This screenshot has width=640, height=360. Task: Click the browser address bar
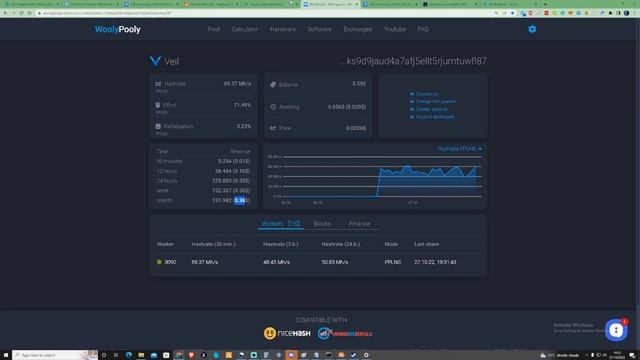265,13
